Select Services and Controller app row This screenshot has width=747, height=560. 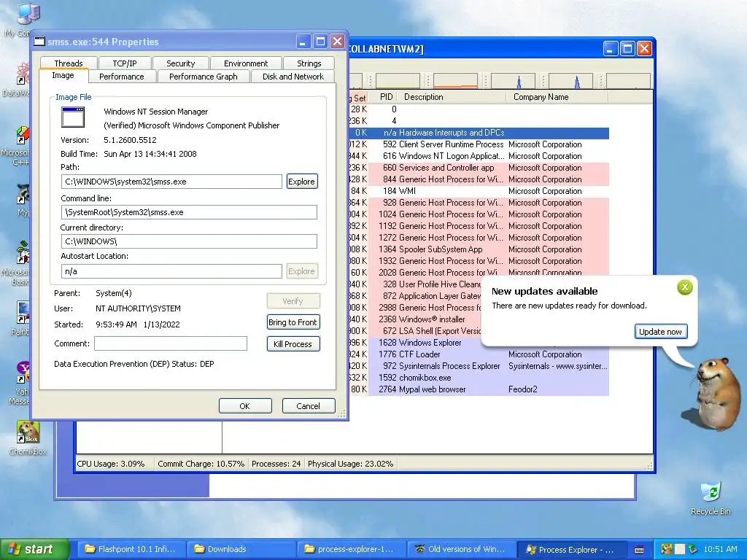pyautogui.click(x=479, y=168)
